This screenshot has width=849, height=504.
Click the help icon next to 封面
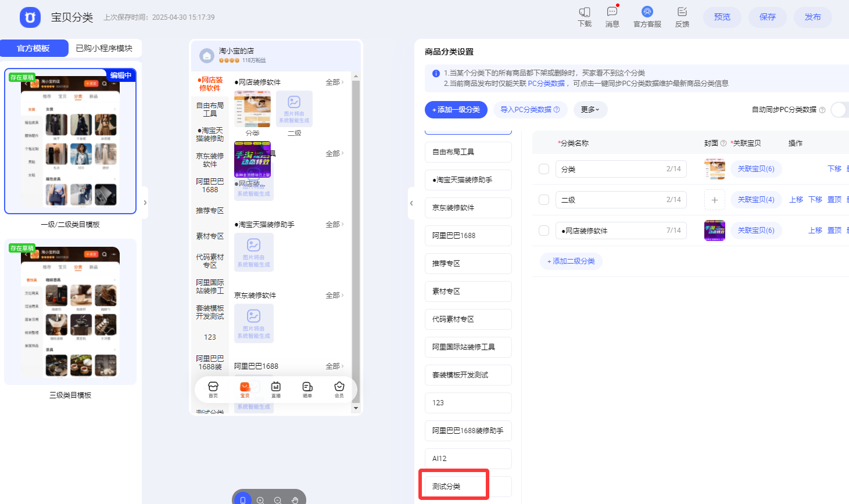[x=723, y=143]
